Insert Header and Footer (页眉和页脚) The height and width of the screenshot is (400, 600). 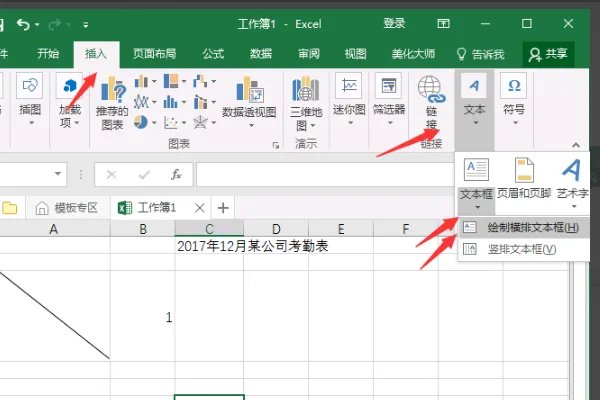point(524,178)
